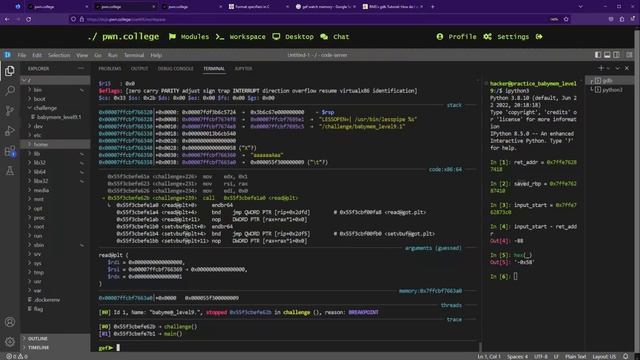Switch to the DEBUG CONSOLE tab
Image resolution: width=640 pixels, height=360 pixels.
[x=176, y=69]
